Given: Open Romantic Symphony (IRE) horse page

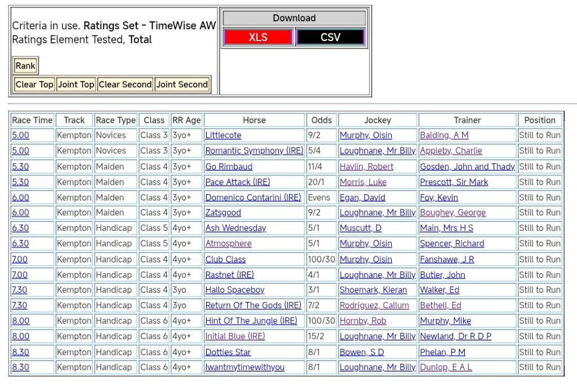Looking at the screenshot, I should click(x=254, y=151).
